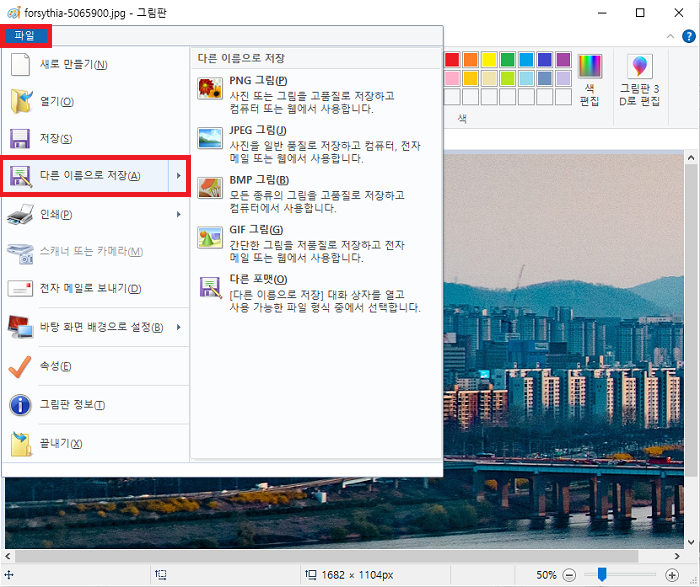This screenshot has width=700, height=587.
Task: Click the 그림판 정보 info icon
Action: [20, 405]
